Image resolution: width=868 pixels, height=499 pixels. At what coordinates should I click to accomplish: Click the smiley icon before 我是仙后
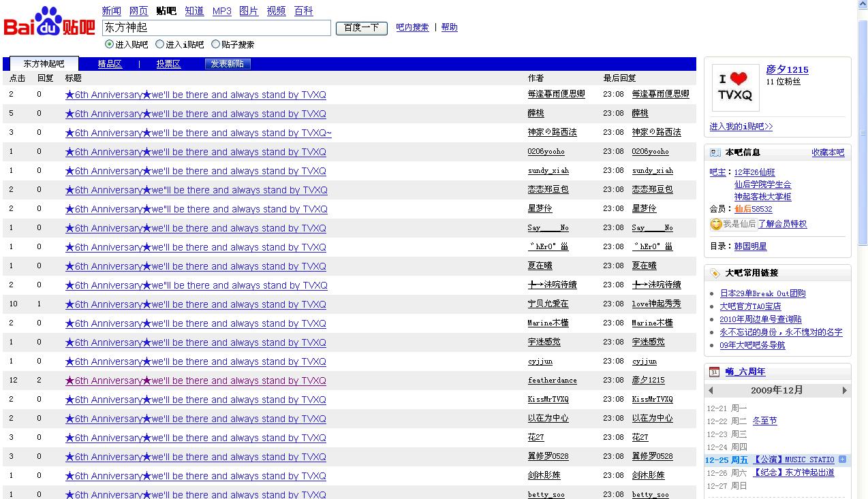coord(715,224)
